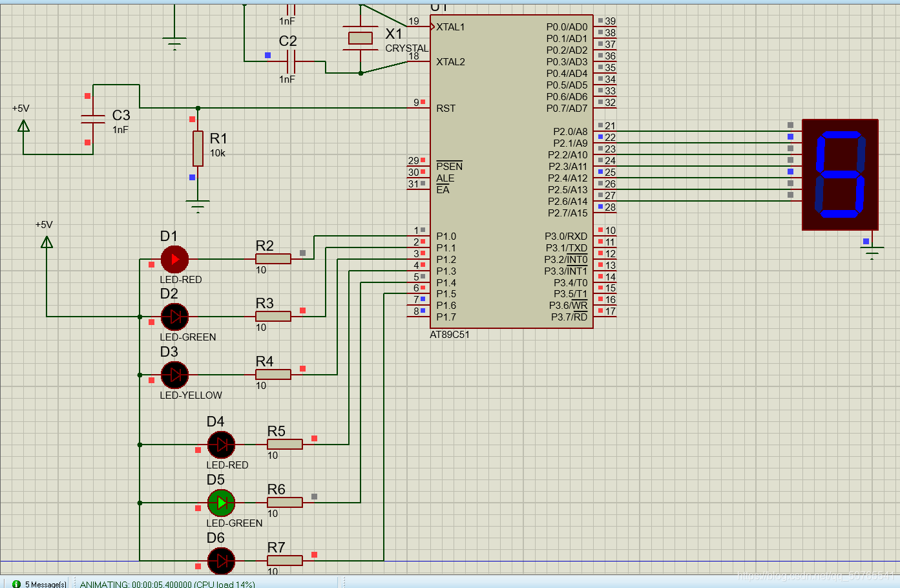This screenshot has width=900, height=588.
Task: Select the yellow LED D3
Action: (x=174, y=375)
